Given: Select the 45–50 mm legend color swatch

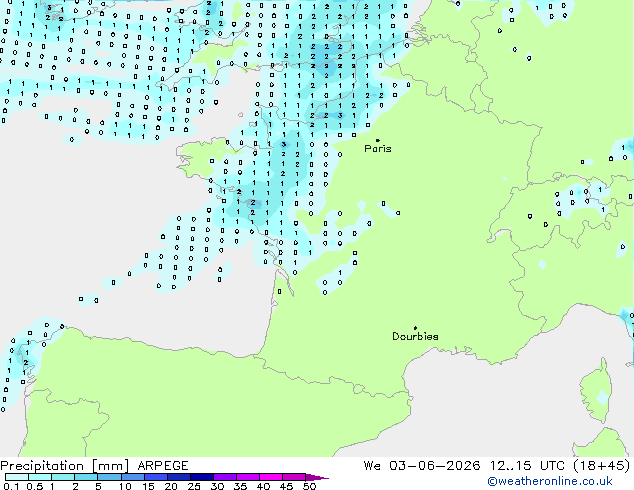Looking at the screenshot, I should click(x=294, y=477).
